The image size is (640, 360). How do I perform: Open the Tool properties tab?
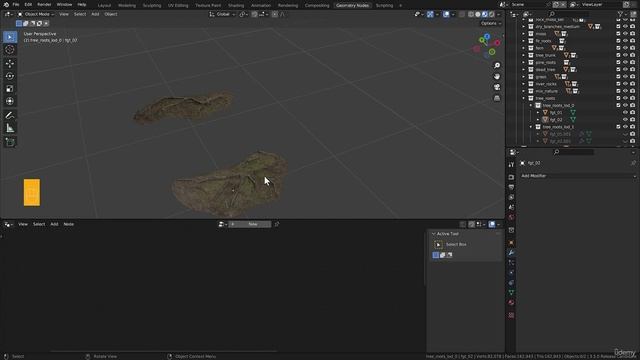tap(511, 165)
